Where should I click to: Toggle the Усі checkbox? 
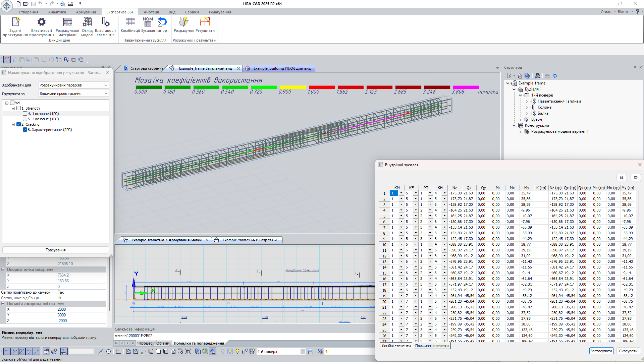click(x=12, y=103)
